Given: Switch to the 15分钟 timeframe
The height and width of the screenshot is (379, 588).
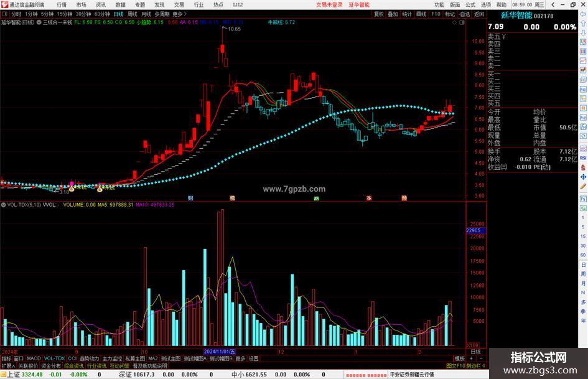Looking at the screenshot, I should click(x=65, y=14).
